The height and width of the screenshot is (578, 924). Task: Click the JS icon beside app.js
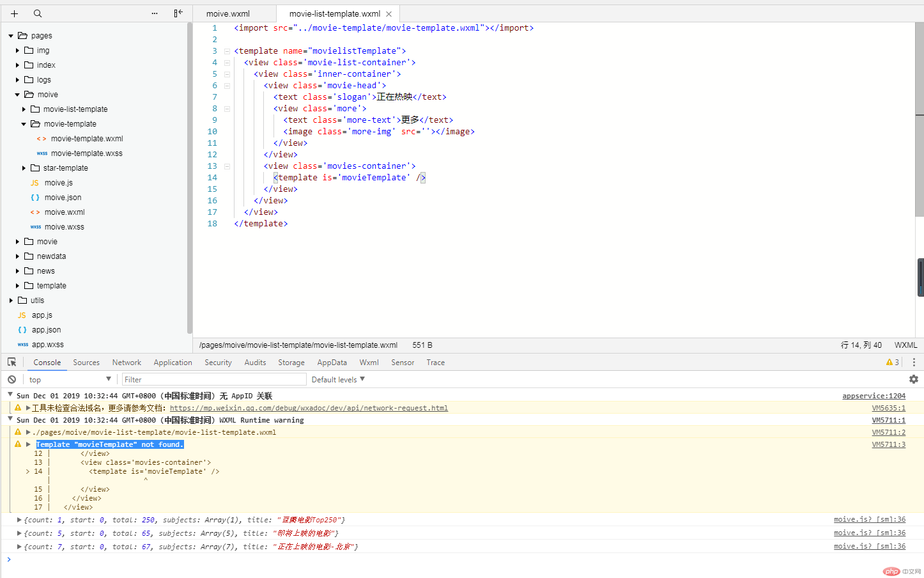tap(22, 315)
